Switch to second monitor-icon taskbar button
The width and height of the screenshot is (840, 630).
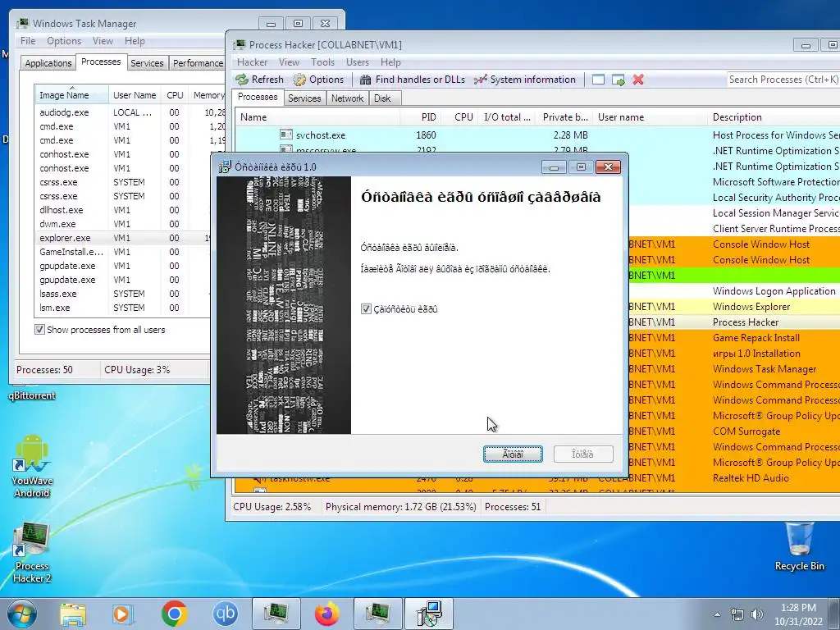click(x=377, y=614)
